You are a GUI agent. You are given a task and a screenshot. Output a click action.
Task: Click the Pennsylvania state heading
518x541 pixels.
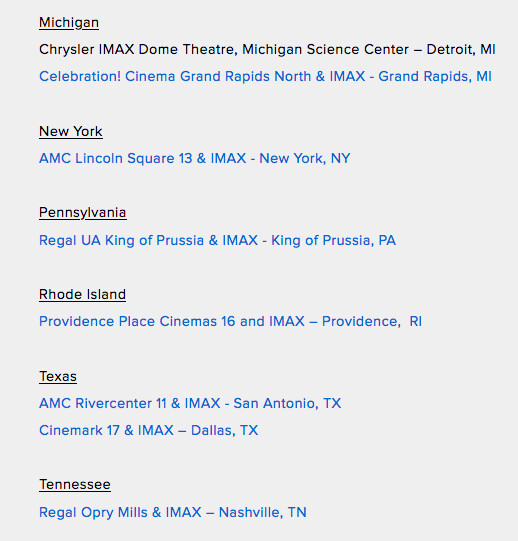pos(82,213)
